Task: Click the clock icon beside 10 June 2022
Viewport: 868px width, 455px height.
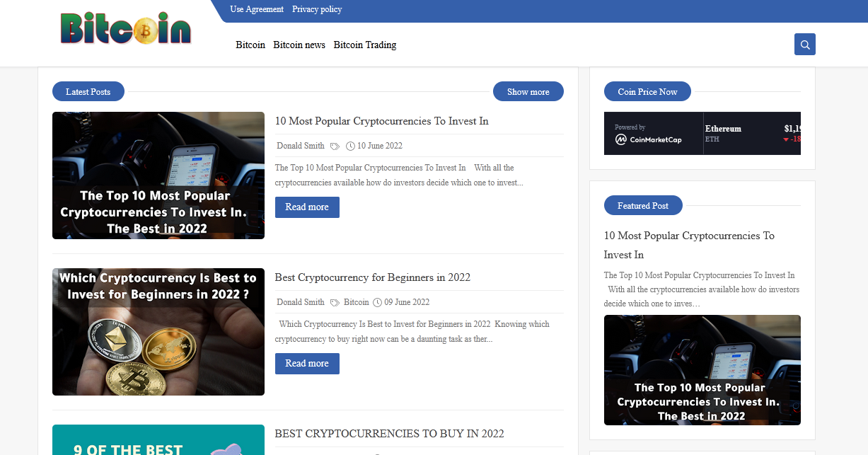Action: (350, 146)
